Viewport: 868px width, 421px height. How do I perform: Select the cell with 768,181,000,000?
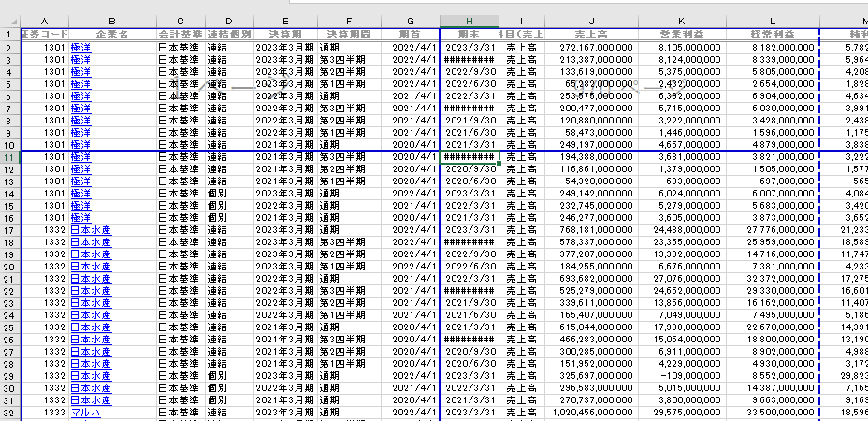coord(591,230)
